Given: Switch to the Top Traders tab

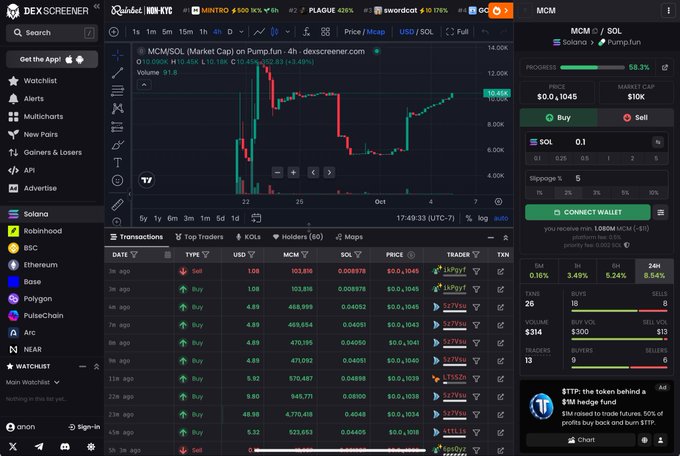Looking at the screenshot, I should coord(199,237).
